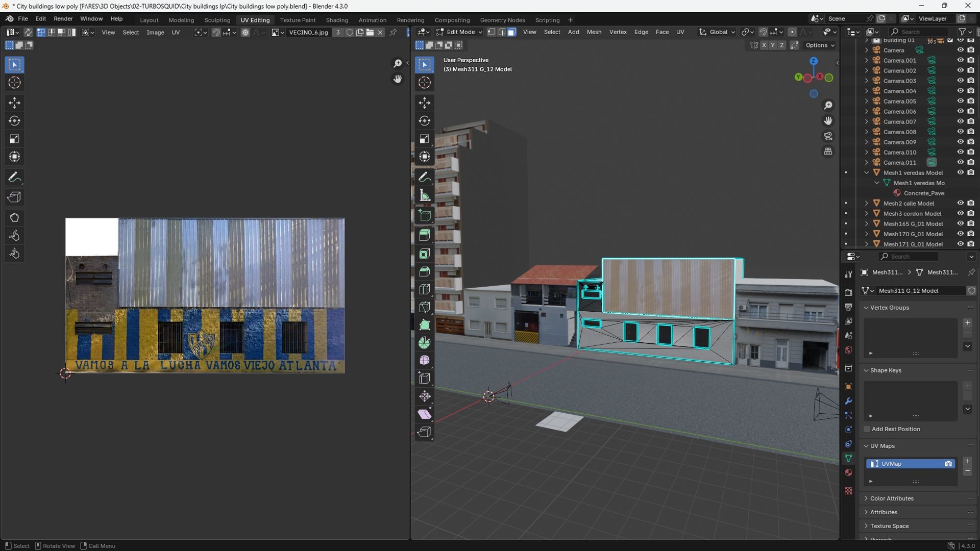Image resolution: width=980 pixels, height=551 pixels.
Task: Expand Mesh3 cordon Model in outliner
Action: 866,213
